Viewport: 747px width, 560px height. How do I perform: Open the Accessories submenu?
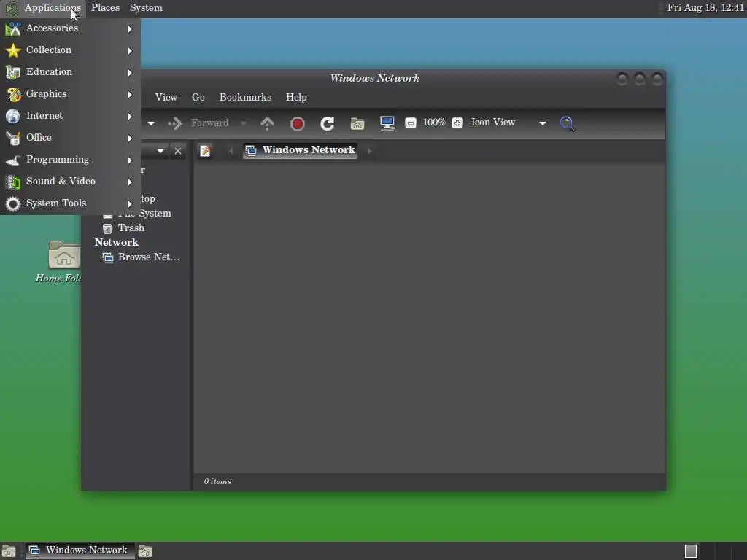point(70,28)
